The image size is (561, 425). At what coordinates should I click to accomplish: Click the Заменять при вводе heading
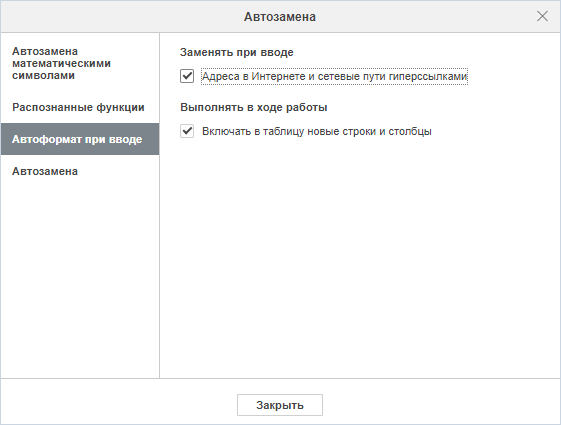236,53
